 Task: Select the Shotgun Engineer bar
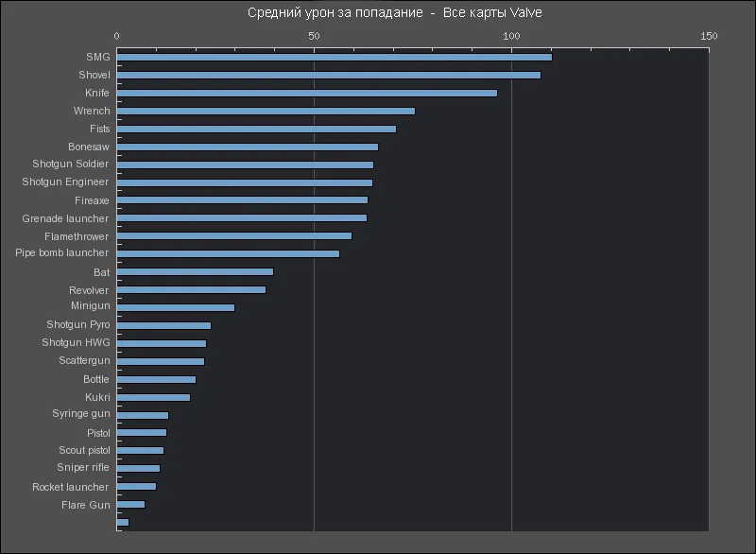tap(245, 182)
